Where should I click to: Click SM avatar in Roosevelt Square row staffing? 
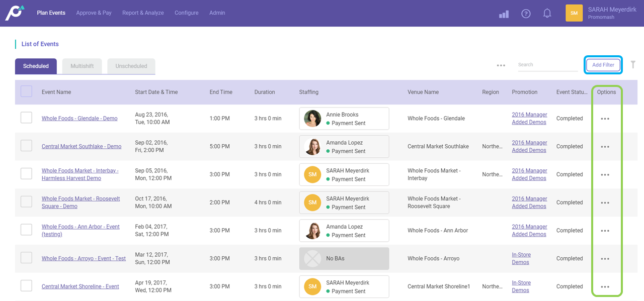point(312,203)
